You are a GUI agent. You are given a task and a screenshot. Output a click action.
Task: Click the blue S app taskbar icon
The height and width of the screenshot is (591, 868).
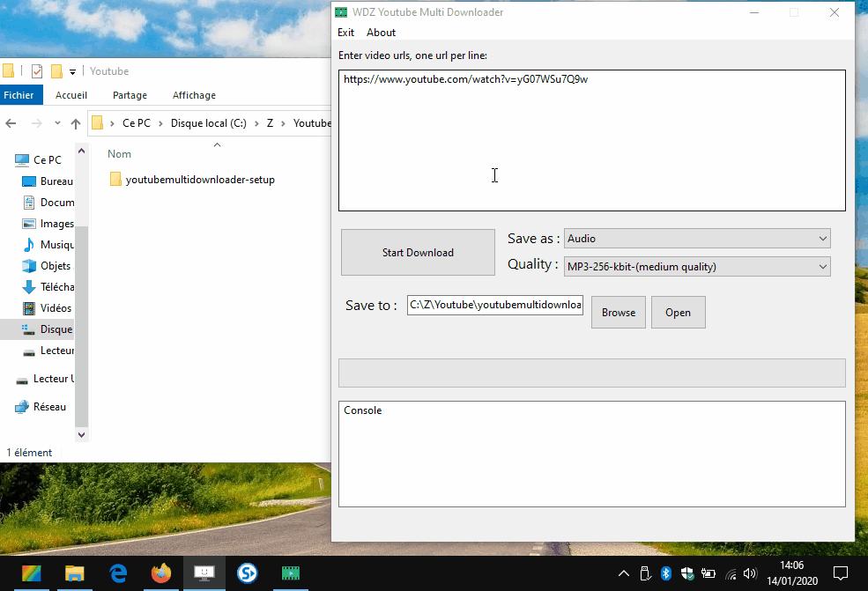[x=248, y=573]
